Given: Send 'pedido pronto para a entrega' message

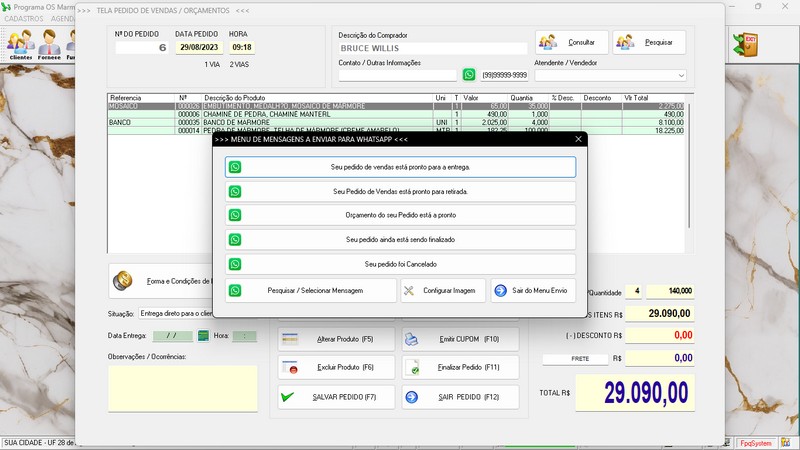Looking at the screenshot, I should [400, 167].
